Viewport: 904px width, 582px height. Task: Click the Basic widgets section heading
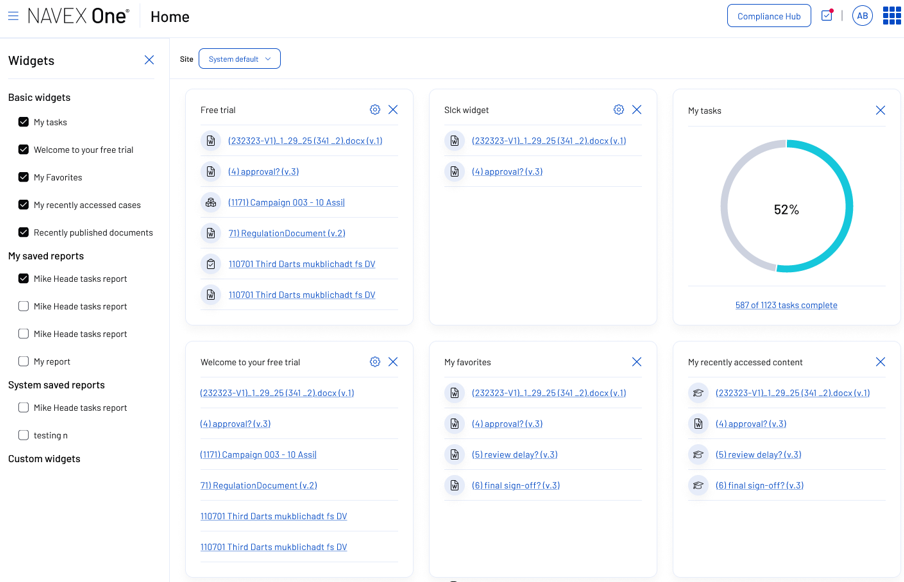click(x=39, y=97)
